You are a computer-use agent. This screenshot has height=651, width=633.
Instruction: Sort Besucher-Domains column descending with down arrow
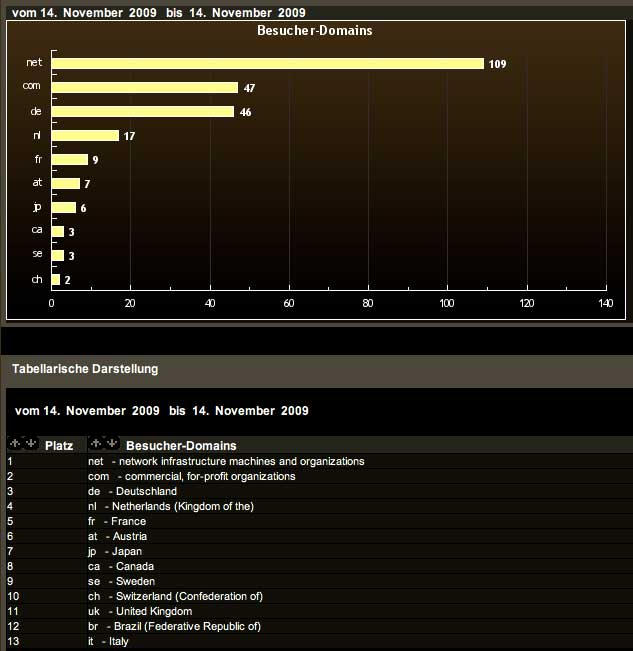pos(111,444)
